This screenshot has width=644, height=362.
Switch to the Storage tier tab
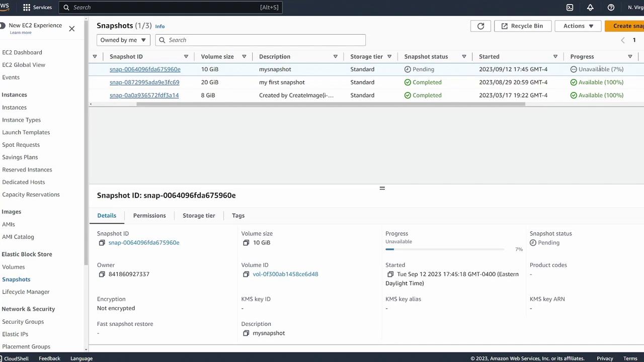point(199,216)
